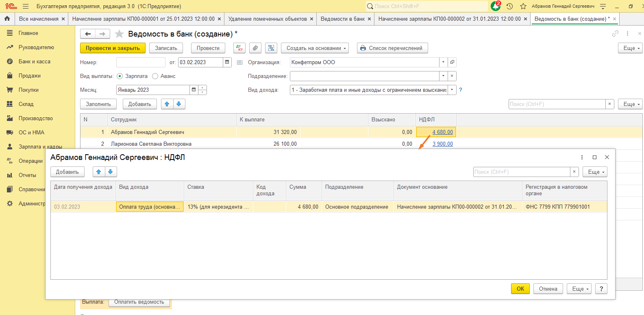Select the Зарплата radio button
644x315 pixels.
120,76
